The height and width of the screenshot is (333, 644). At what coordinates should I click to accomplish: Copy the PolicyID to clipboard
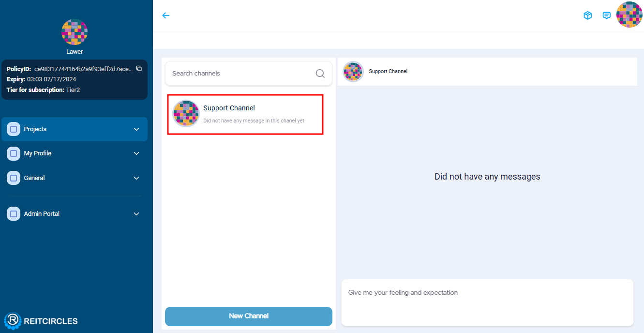click(x=139, y=69)
